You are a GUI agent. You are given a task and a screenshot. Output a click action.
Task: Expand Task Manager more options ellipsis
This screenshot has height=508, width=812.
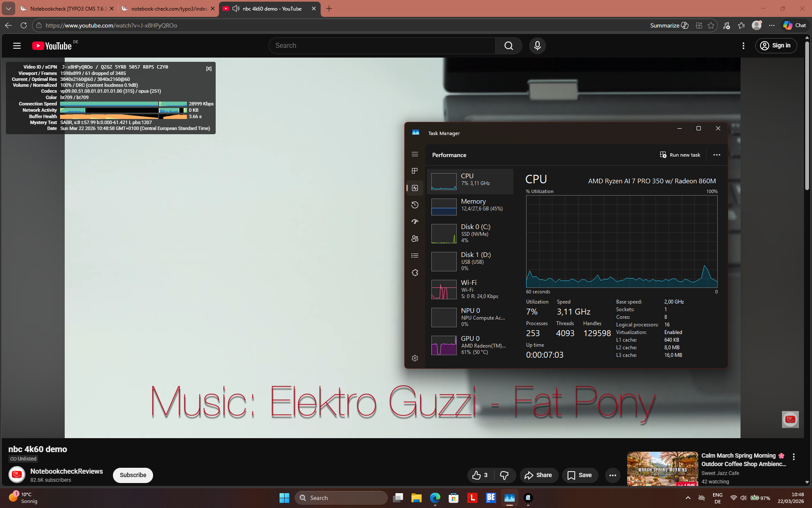coord(716,155)
